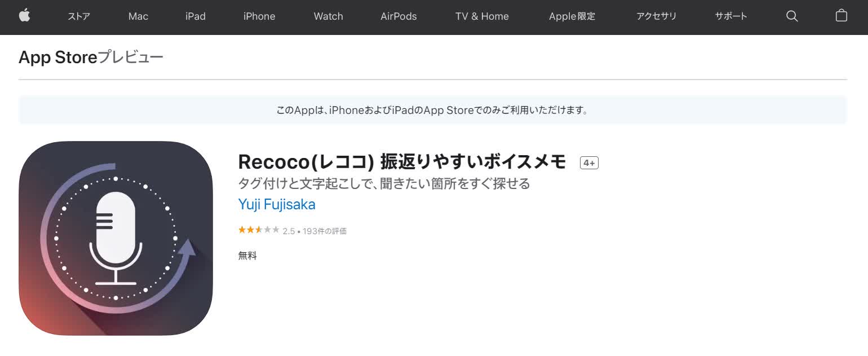The image size is (868, 356).
Task: Open the Apple限定 menu item
Action: 572,16
